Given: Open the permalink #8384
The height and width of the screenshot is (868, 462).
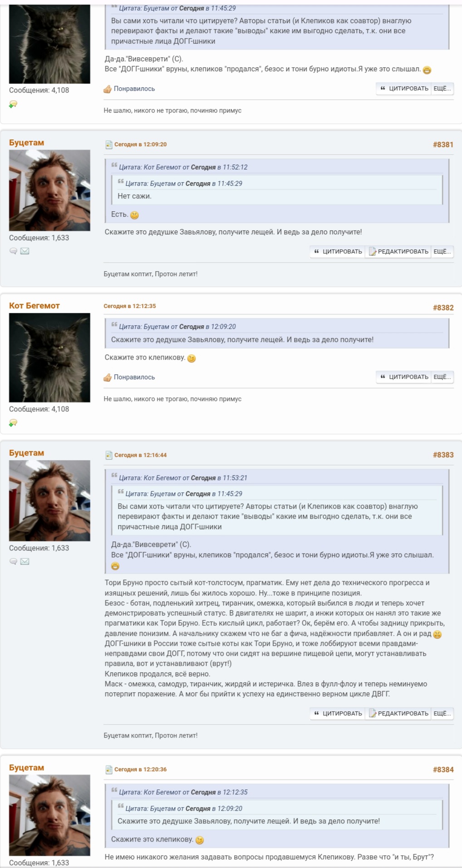Looking at the screenshot, I should (443, 769).
